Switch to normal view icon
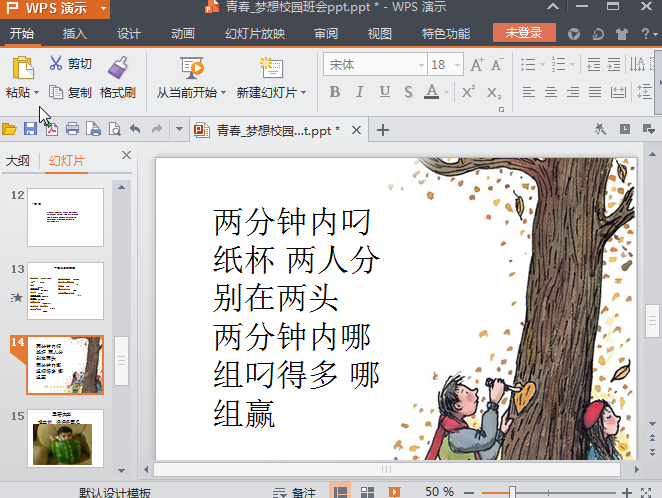662x498 pixels. click(x=340, y=492)
